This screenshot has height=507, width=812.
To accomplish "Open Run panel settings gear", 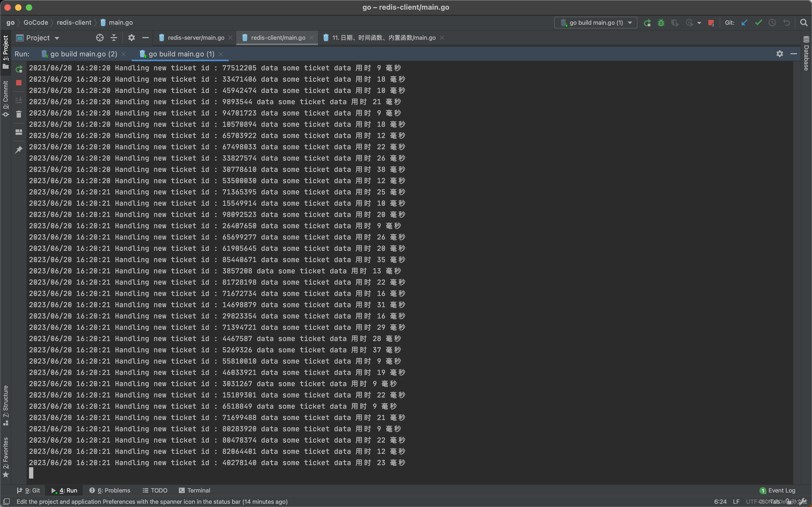I will point(780,54).
